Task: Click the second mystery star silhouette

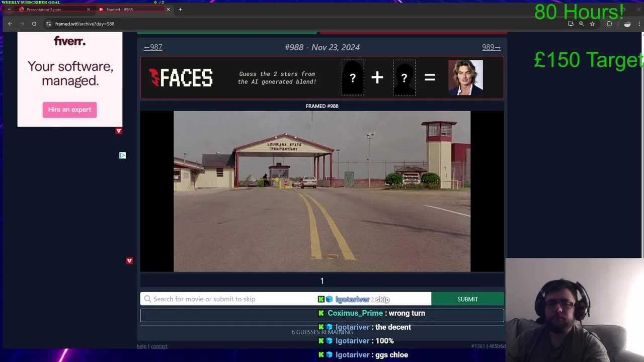Action: coord(404,77)
